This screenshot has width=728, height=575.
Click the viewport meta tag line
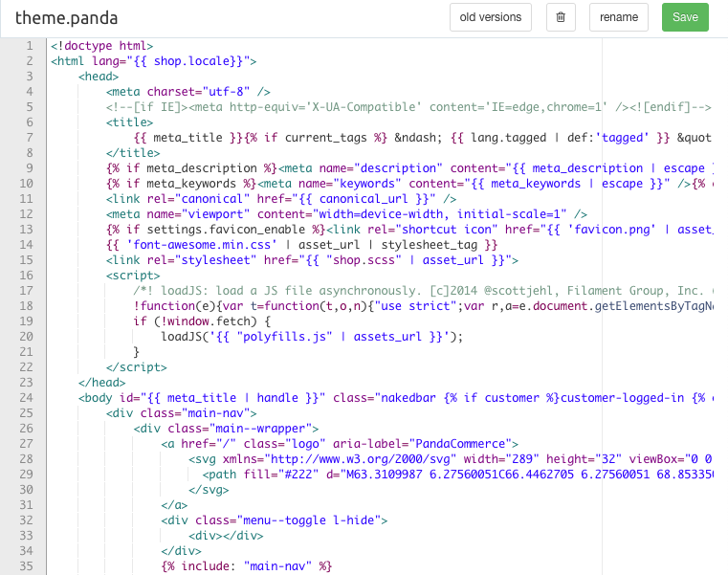click(x=346, y=214)
